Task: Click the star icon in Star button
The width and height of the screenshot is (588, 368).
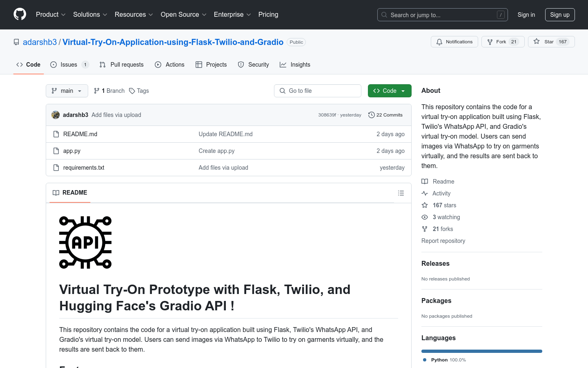Action: pyautogui.click(x=537, y=42)
